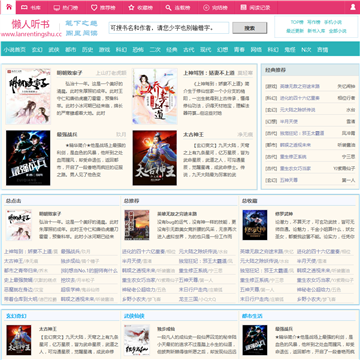
Task: Open 推荐榜 with the heart icon
Action: click(x=103, y=8)
